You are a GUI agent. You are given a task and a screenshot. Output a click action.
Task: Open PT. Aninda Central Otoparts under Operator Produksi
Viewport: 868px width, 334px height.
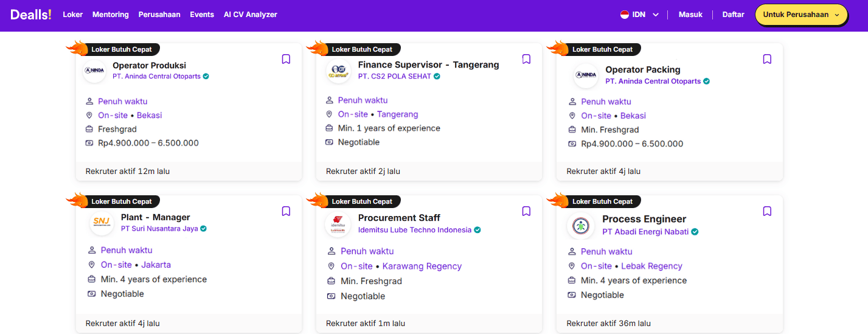156,77
